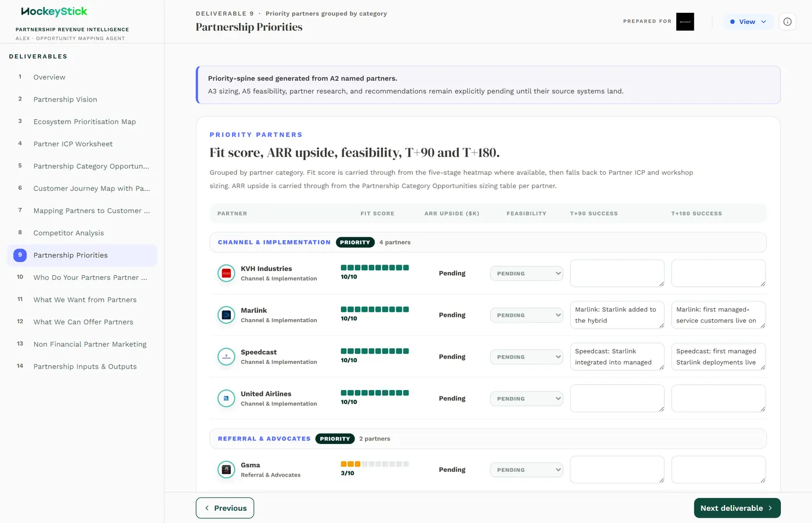Click Speedcast fit score bar
The image size is (812, 523).
[x=375, y=351]
